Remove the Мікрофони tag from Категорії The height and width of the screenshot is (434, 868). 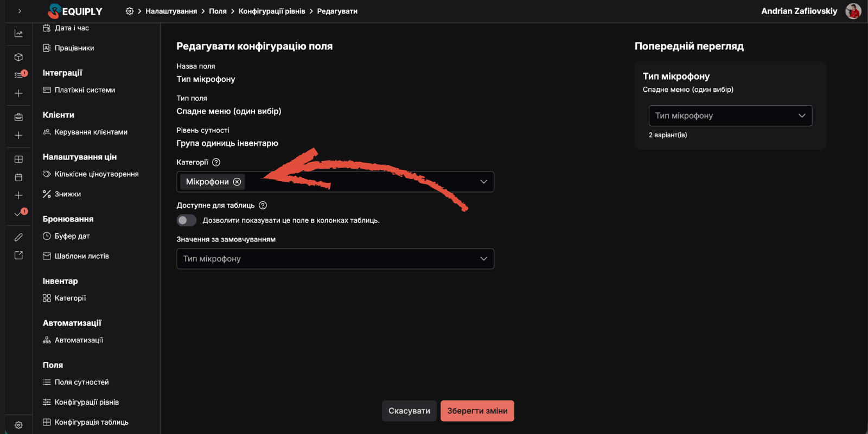coord(237,182)
